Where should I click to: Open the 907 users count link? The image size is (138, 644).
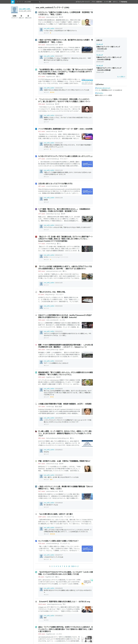[x=42, y=464]
